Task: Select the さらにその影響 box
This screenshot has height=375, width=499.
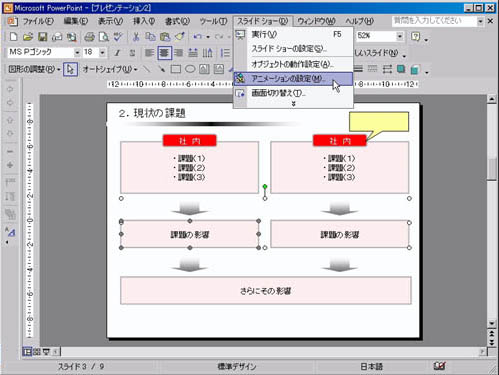Action: click(x=266, y=290)
